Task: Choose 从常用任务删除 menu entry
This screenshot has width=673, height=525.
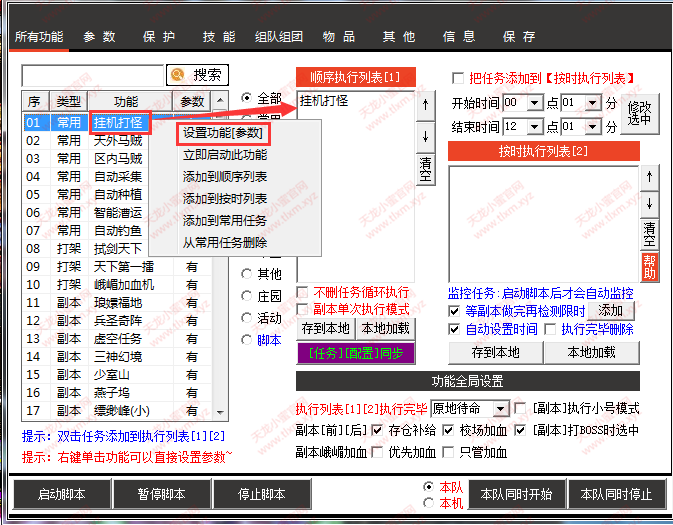Action: pos(225,243)
